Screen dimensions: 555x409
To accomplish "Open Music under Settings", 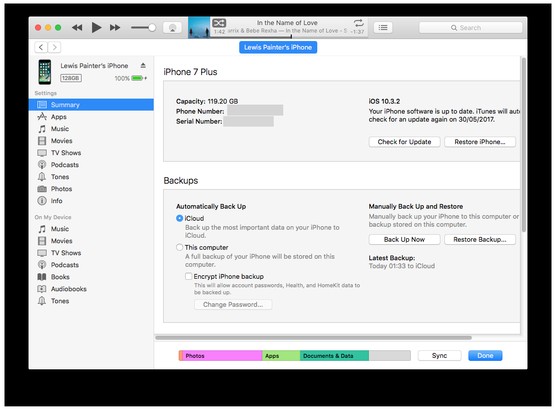I will coord(91,129).
